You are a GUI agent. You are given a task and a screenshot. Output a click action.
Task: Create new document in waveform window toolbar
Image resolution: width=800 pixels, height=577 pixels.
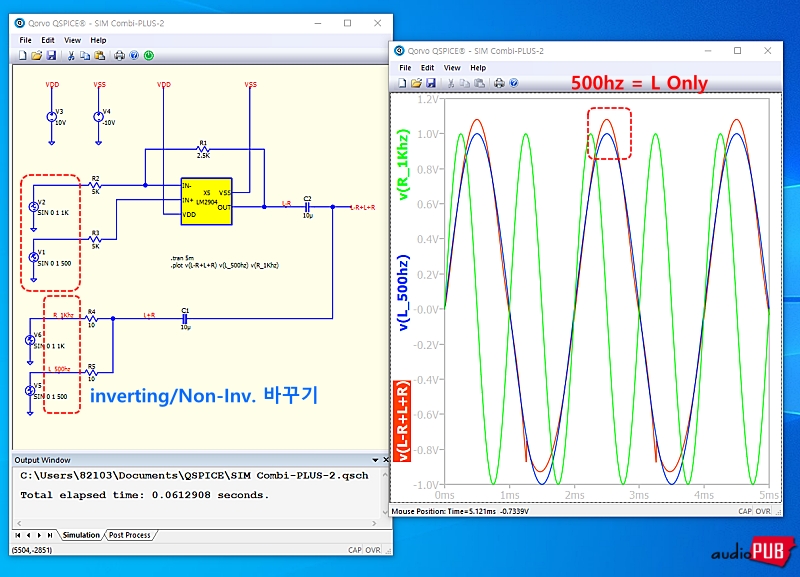point(402,83)
